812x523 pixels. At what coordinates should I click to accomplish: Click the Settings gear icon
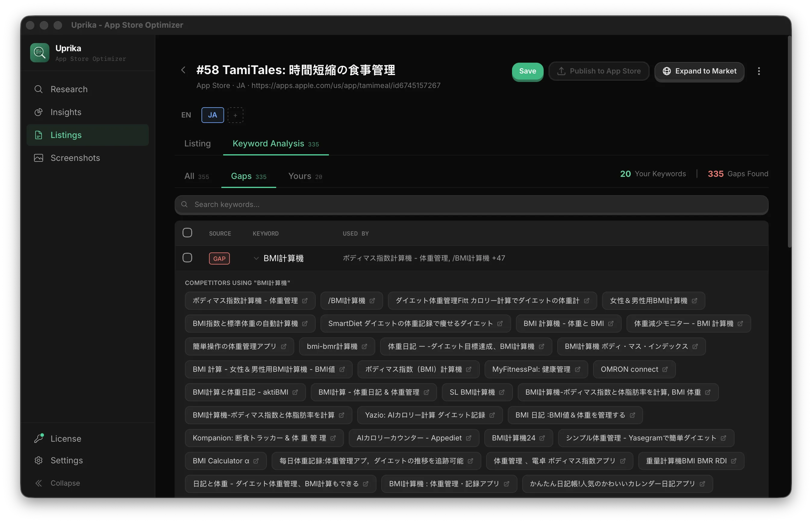tap(38, 460)
